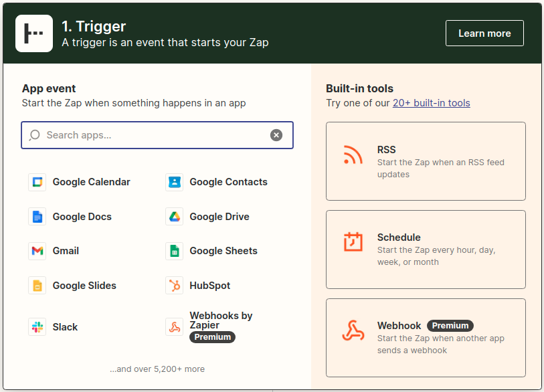Click the Premium badge under Webhooks by Zapier
Viewport: 544px width, 392px height.
coord(212,337)
